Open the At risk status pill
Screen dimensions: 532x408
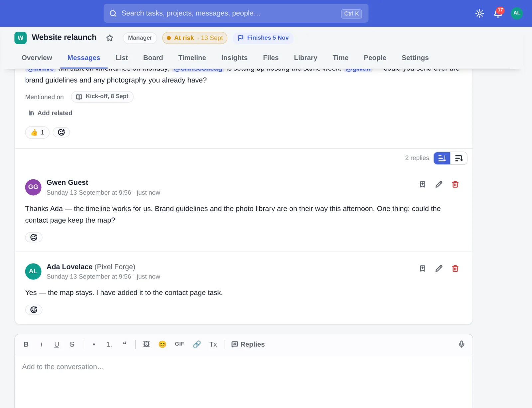pyautogui.click(x=195, y=38)
